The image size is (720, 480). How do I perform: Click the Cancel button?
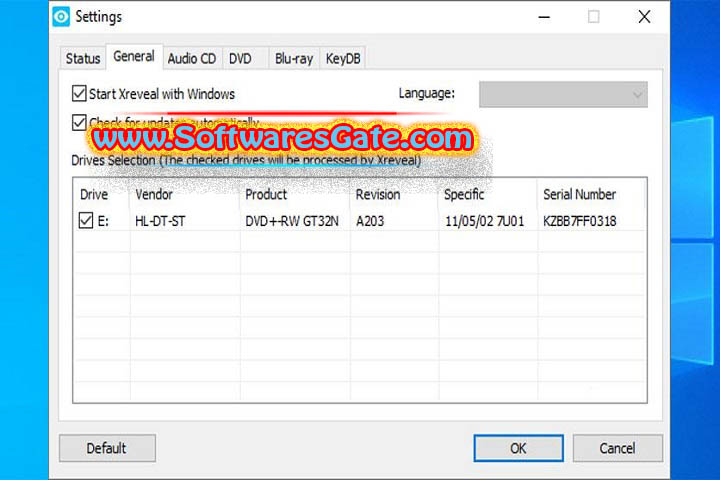618,448
